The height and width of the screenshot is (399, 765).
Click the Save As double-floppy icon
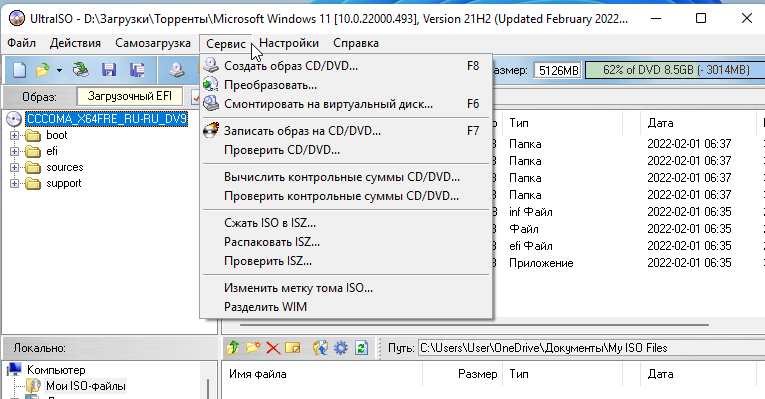[x=137, y=70]
